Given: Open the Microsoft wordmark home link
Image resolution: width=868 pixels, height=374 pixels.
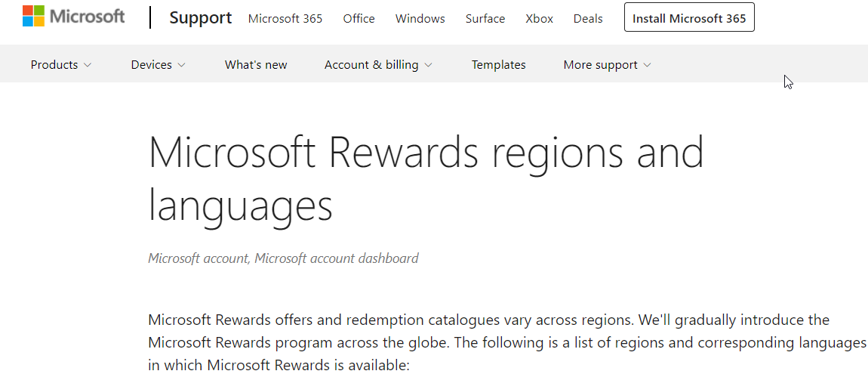Looking at the screenshot, I should pyautogui.click(x=88, y=17).
